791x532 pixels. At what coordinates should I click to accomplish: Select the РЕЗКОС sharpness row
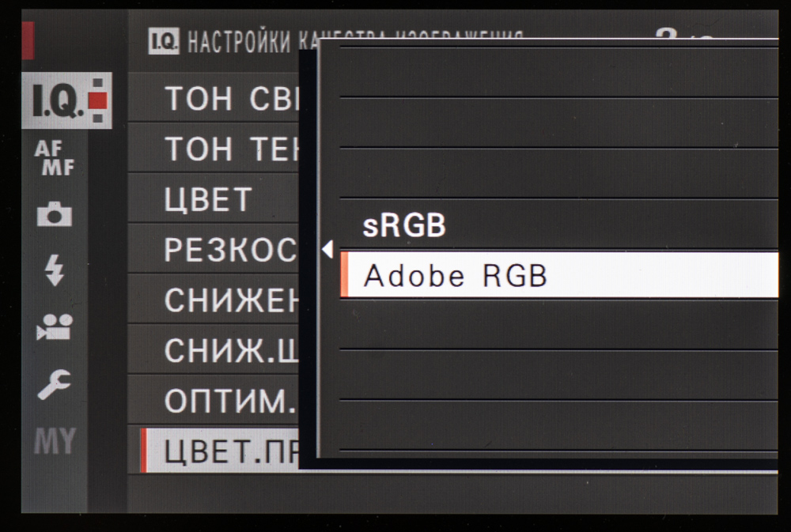(214, 249)
